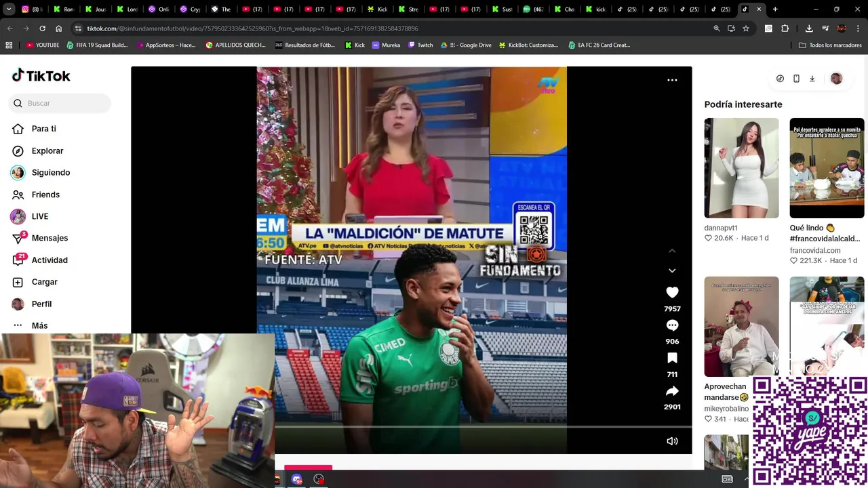The image size is (868, 488).
Task: Mute the video with speaker icon
Action: coord(672,441)
